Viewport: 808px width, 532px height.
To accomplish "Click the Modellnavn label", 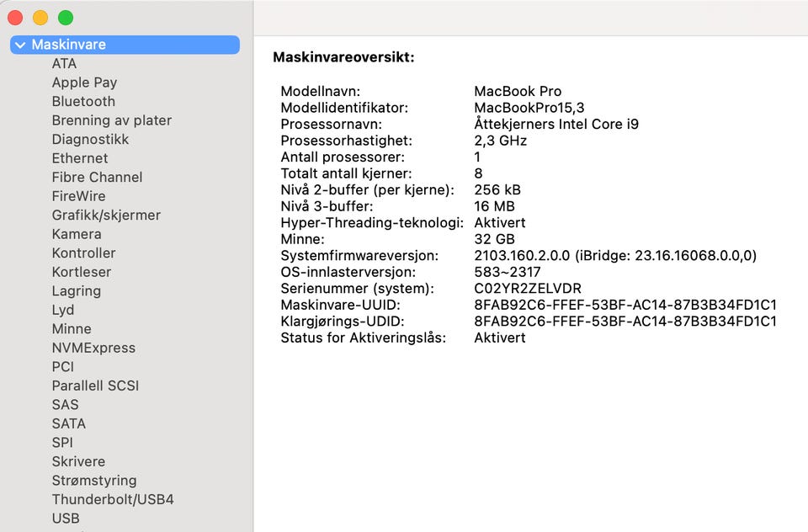I will (321, 91).
